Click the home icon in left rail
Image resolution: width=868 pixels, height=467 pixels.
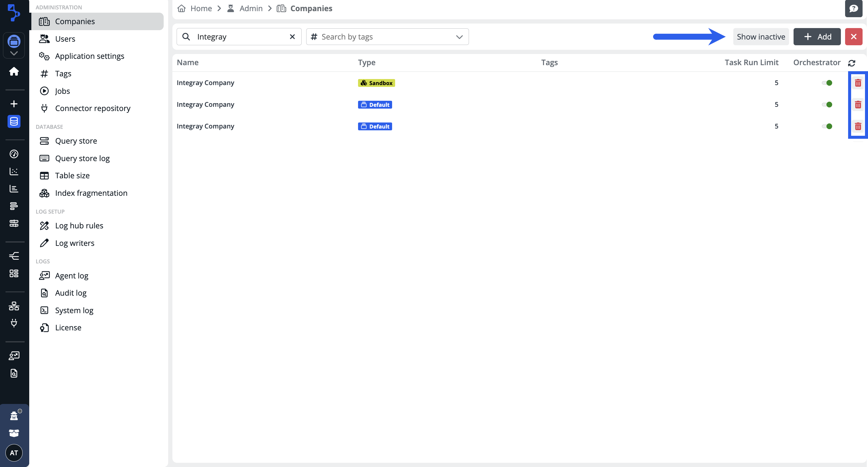click(x=14, y=71)
